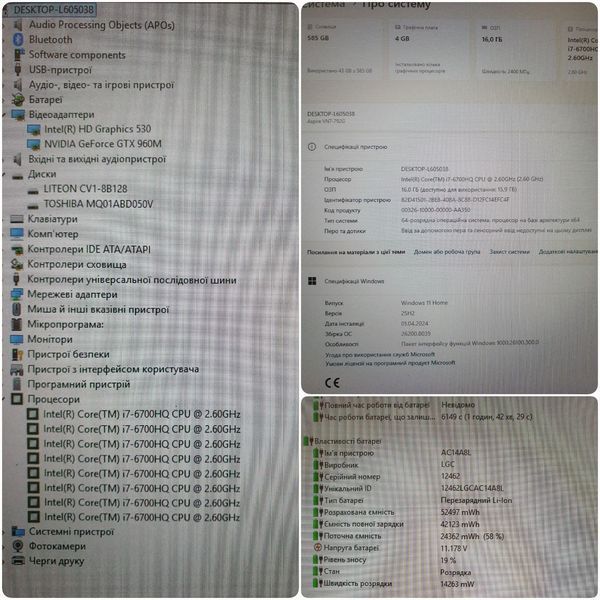Collapse the Відеоадаптери branch

tap(5, 115)
